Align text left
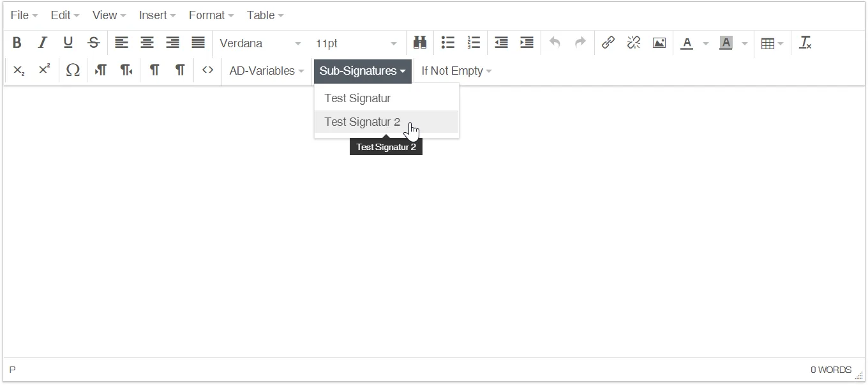The height and width of the screenshot is (385, 868). tap(121, 43)
